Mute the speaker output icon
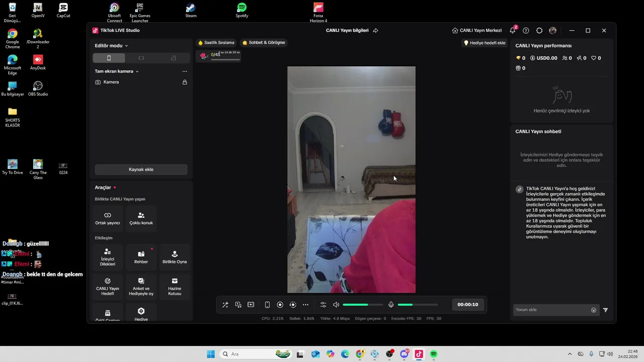The width and height of the screenshot is (644, 362). click(336, 305)
